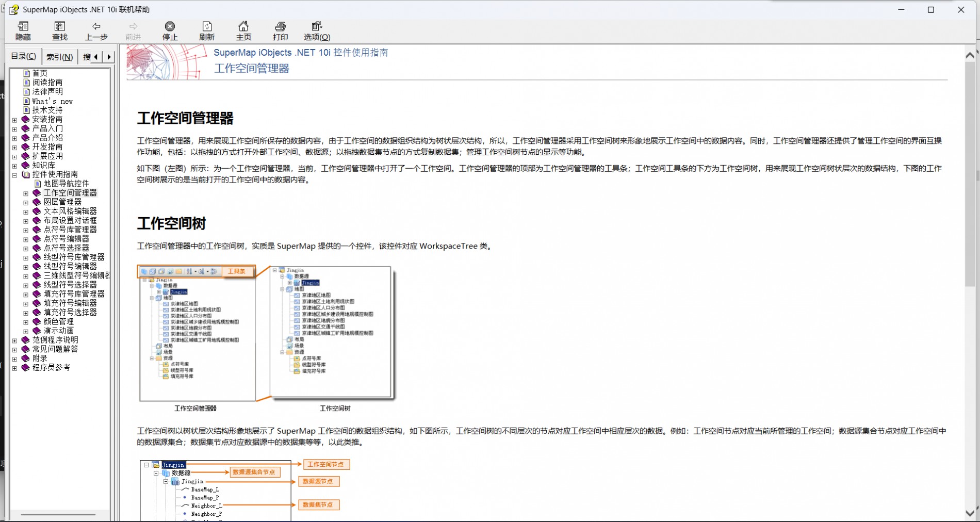Click the 三维线型符号编辑器 book icon
Screen dimensions: 980x522
pyautogui.click(x=37, y=275)
